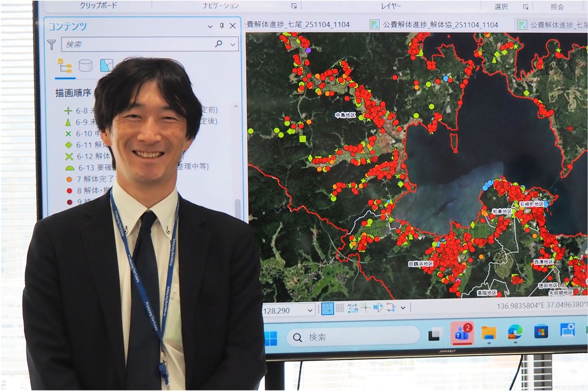Click the grid icon in the map status bar
The width and height of the screenshot is (588, 391).
340,308
